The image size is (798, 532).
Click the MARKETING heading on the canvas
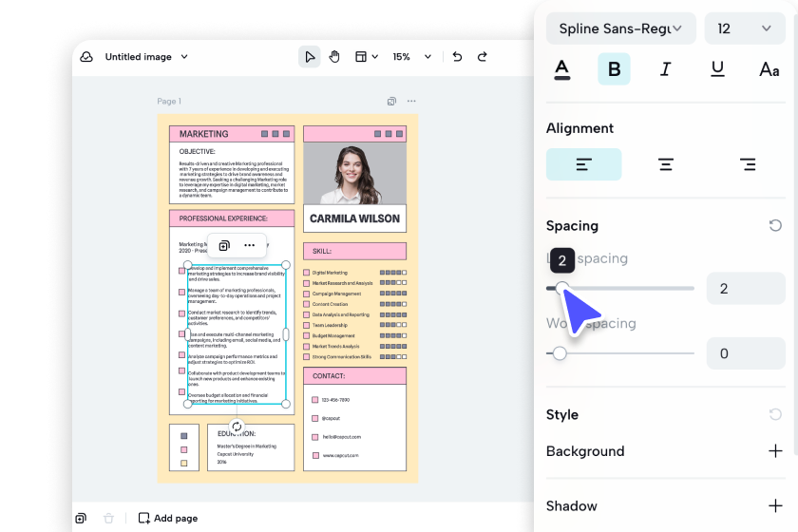(x=203, y=134)
